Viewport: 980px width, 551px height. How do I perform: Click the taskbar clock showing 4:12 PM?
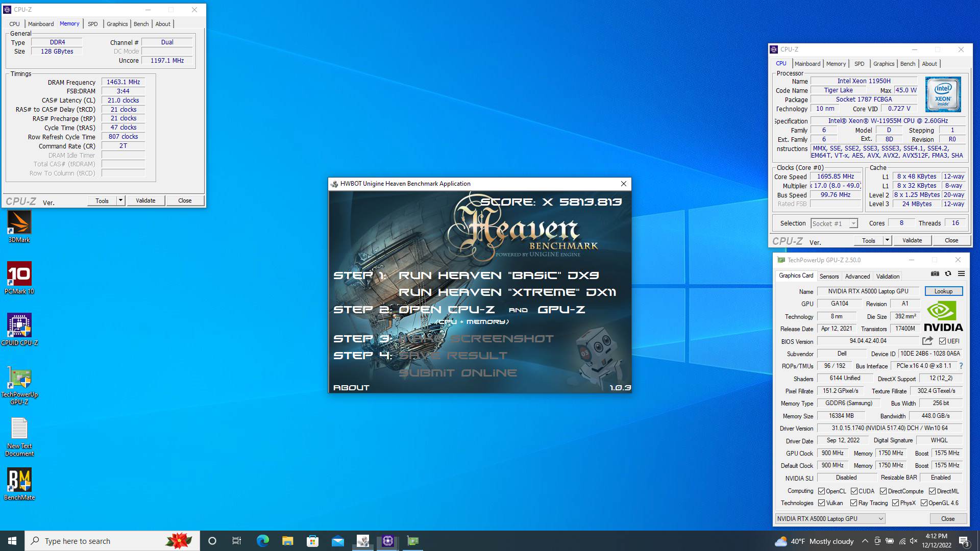click(937, 541)
